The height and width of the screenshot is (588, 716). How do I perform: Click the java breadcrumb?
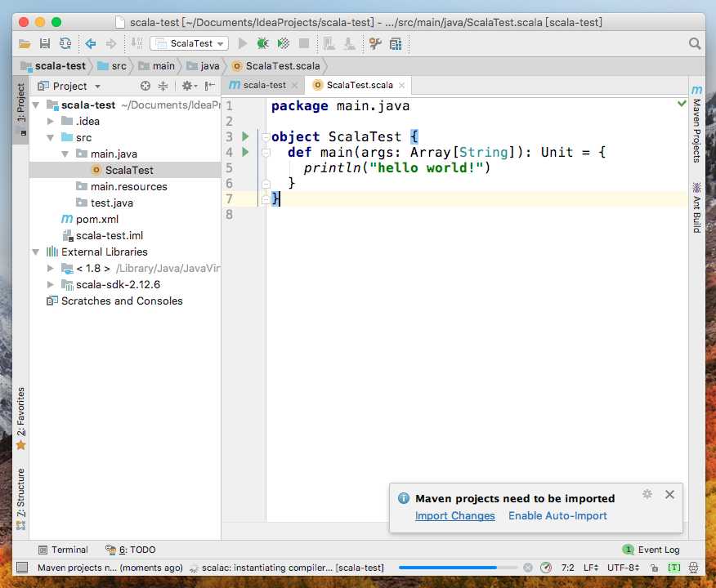204,66
